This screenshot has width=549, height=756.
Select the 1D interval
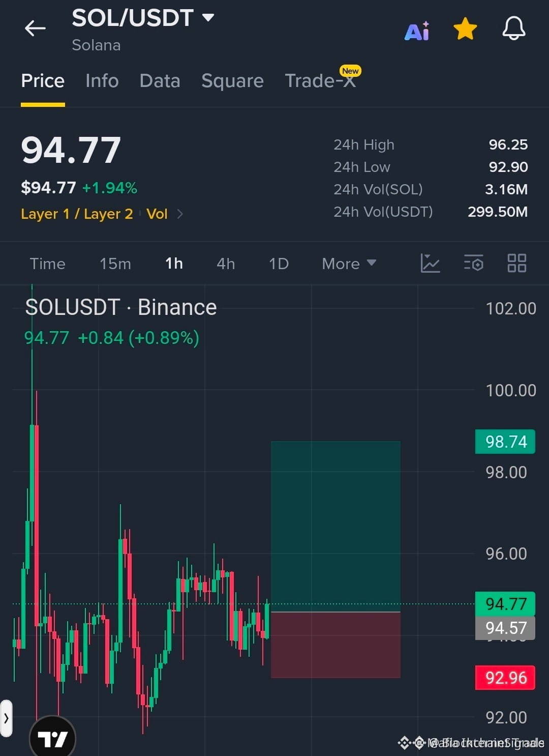[x=279, y=264]
